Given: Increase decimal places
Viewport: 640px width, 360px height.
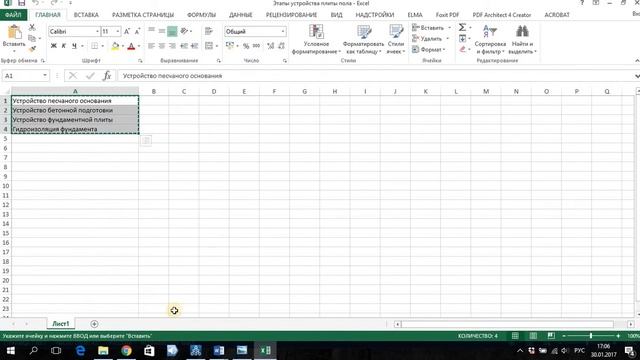Looking at the screenshot, I should [270, 46].
